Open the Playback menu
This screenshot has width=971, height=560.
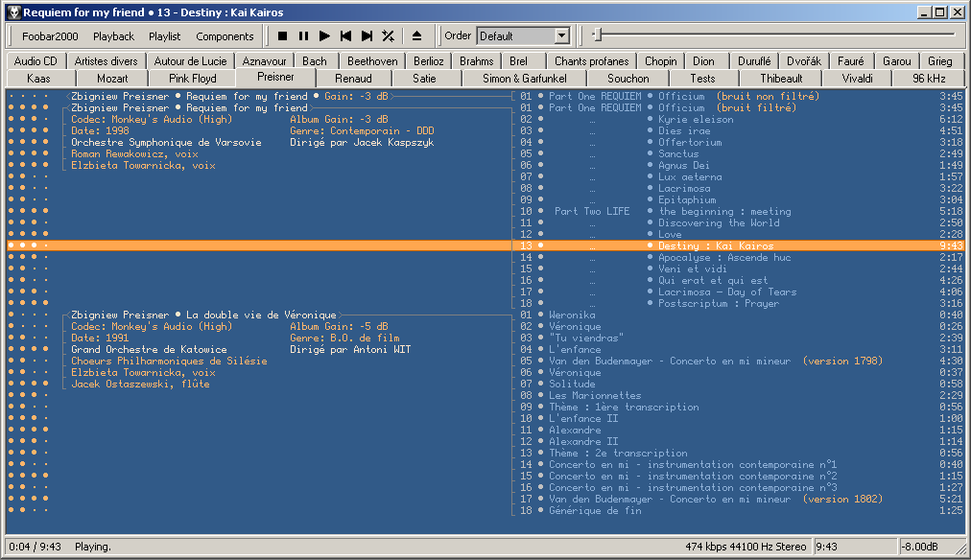click(x=113, y=36)
